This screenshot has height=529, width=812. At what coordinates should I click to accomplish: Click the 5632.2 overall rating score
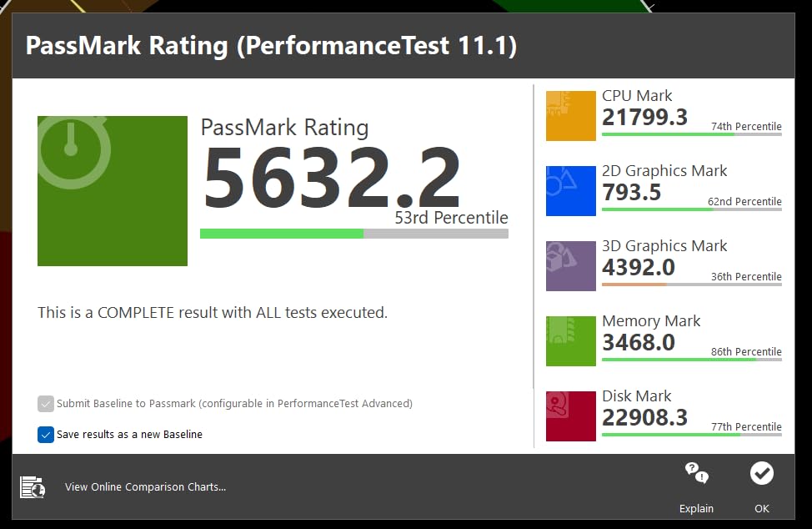pyautogui.click(x=332, y=178)
